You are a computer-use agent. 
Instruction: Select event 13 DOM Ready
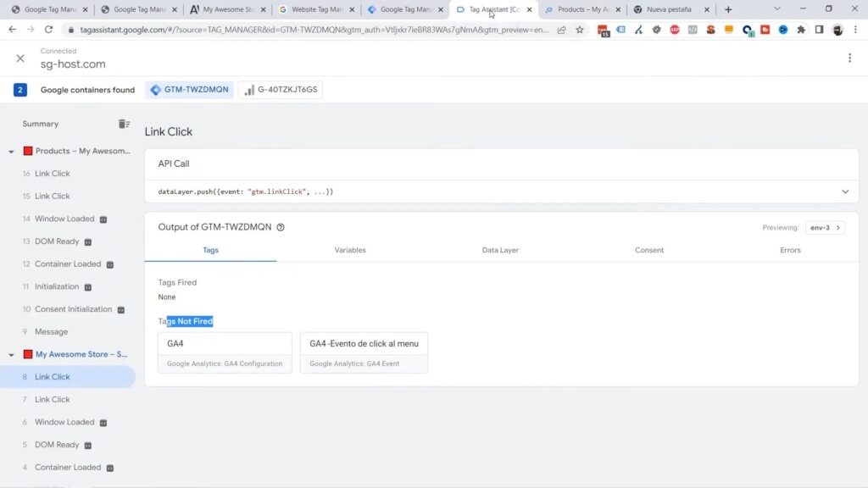tap(68, 241)
